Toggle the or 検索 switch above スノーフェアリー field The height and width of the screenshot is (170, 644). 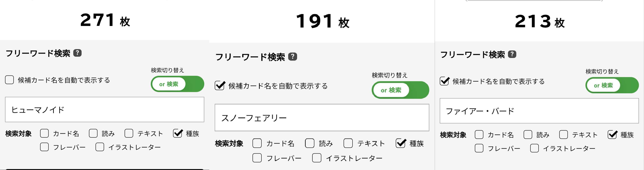(400, 90)
